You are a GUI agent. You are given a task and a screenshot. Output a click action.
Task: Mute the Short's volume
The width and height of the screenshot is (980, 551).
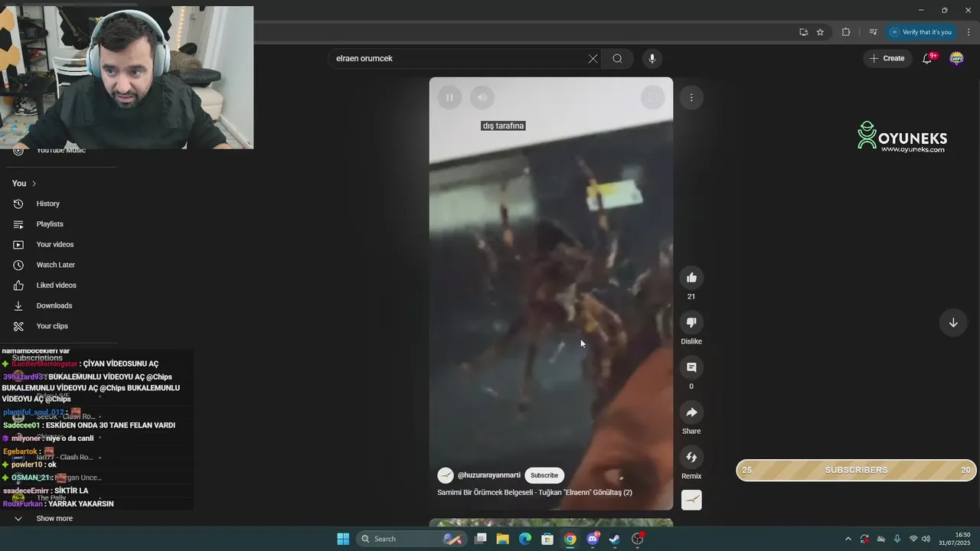pyautogui.click(x=482, y=97)
